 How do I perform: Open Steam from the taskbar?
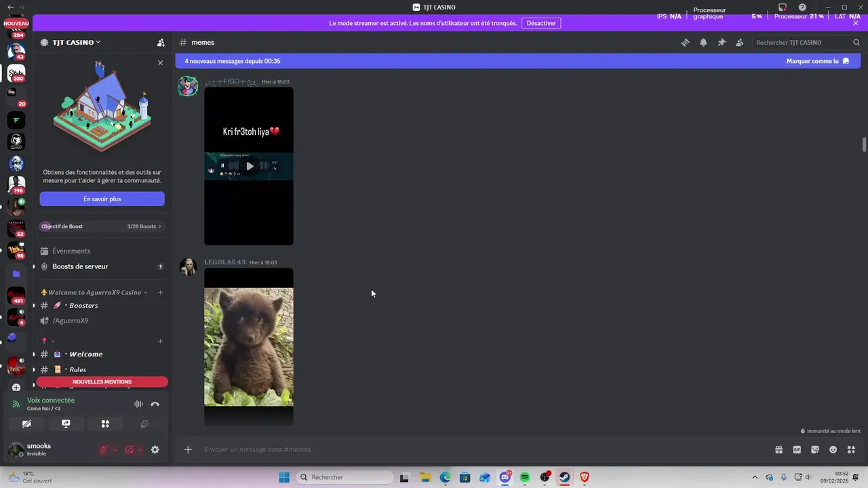click(564, 477)
